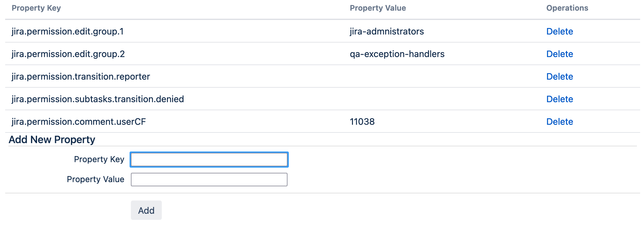Image resolution: width=644 pixels, height=225 pixels.
Task: Click inside the Property Key input field
Action: pos(209,159)
